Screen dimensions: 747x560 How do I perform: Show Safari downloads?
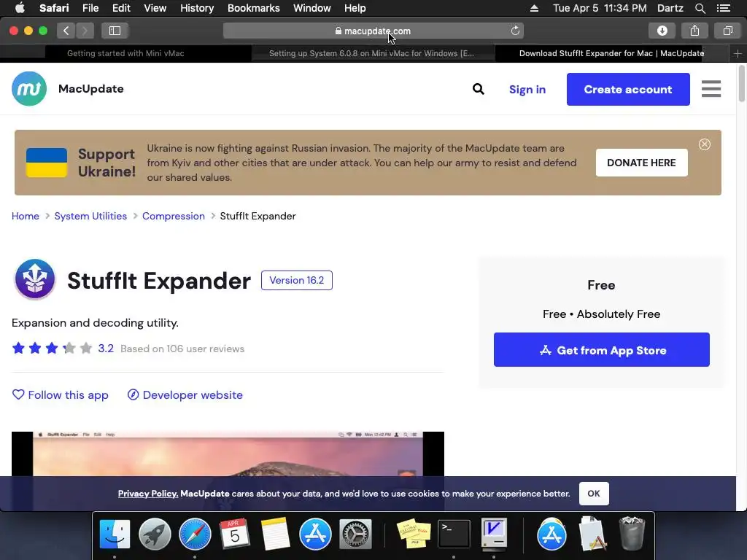pyautogui.click(x=662, y=31)
